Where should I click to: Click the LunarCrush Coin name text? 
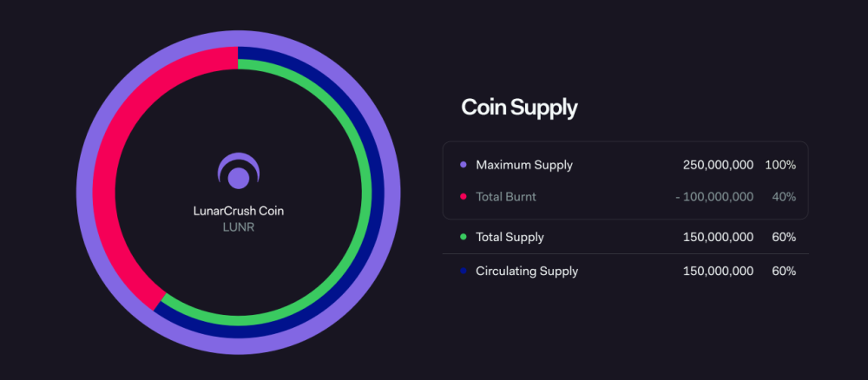[x=239, y=211]
